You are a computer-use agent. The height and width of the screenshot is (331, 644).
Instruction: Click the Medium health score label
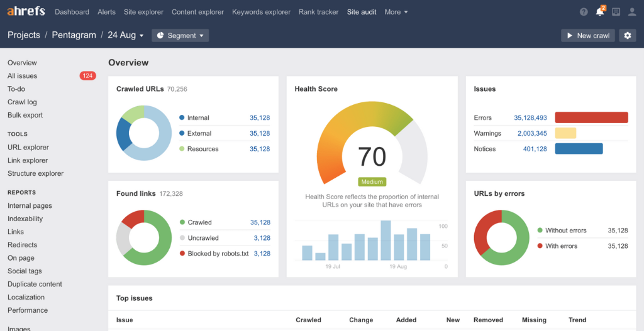point(372,182)
